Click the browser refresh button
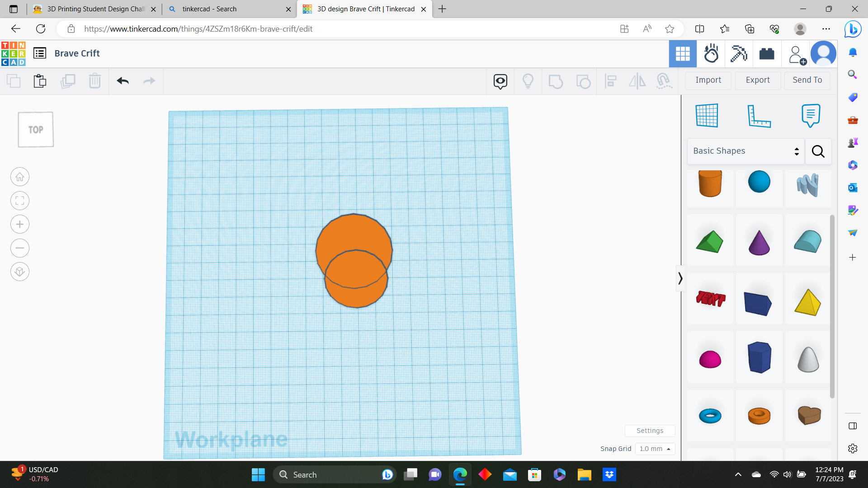The image size is (868, 488). 41,29
